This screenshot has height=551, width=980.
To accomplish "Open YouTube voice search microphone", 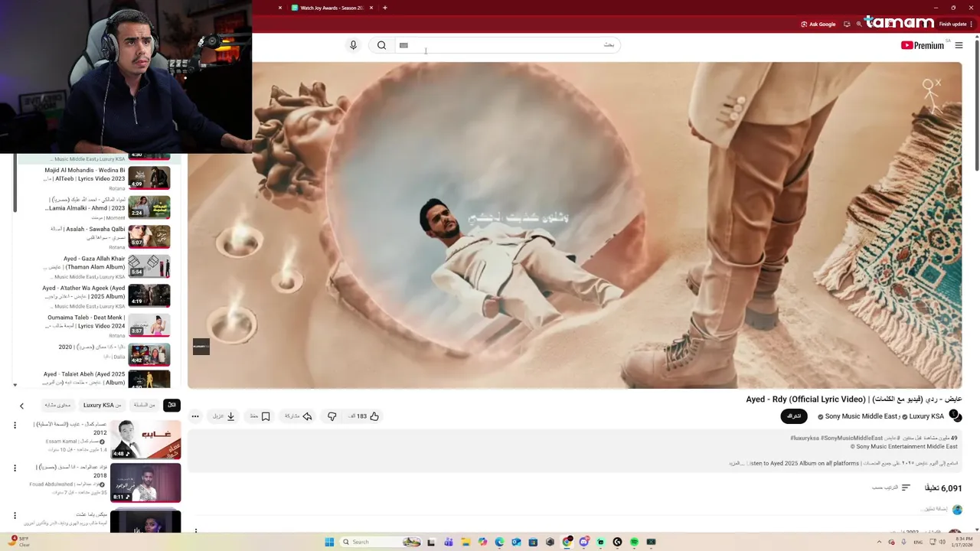I will 353,45.
